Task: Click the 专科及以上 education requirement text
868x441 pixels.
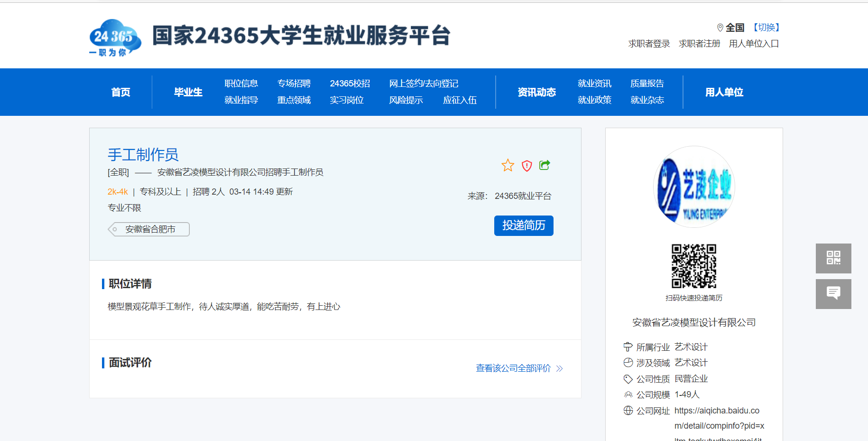Action: tap(160, 192)
